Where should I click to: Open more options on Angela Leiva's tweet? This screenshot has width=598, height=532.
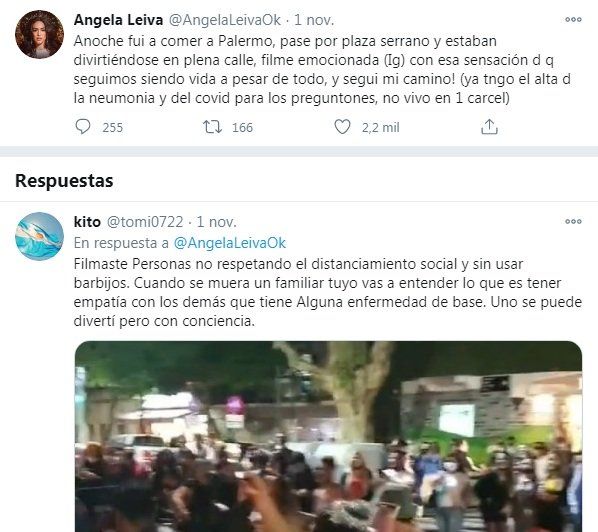[x=573, y=19]
